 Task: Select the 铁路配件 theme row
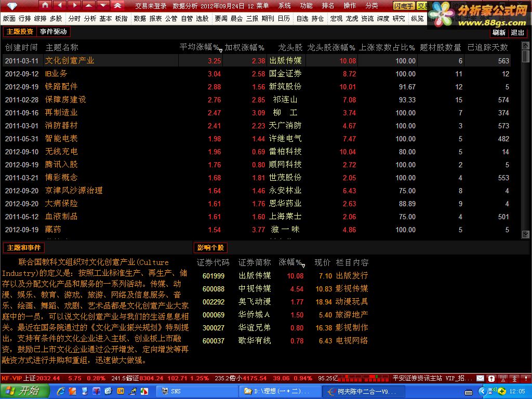click(257, 87)
